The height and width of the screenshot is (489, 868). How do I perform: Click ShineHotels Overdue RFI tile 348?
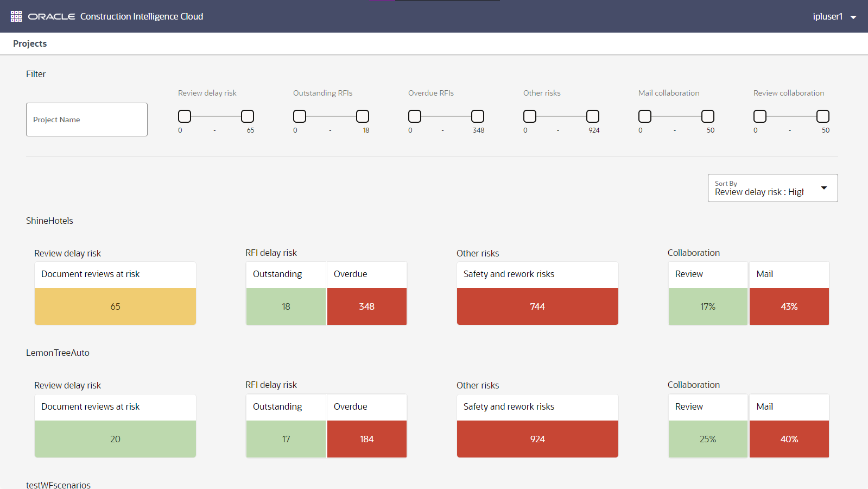(x=367, y=306)
